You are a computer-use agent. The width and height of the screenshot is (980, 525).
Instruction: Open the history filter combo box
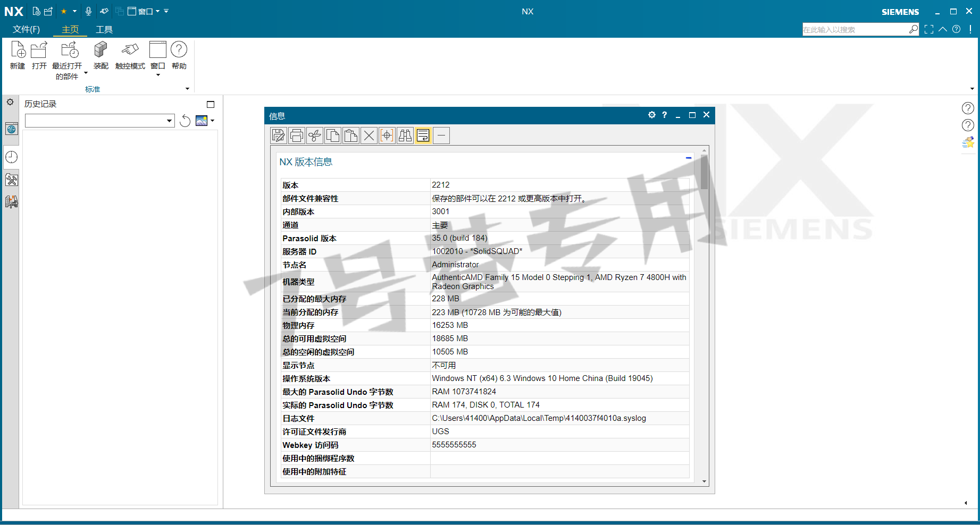[x=100, y=121]
